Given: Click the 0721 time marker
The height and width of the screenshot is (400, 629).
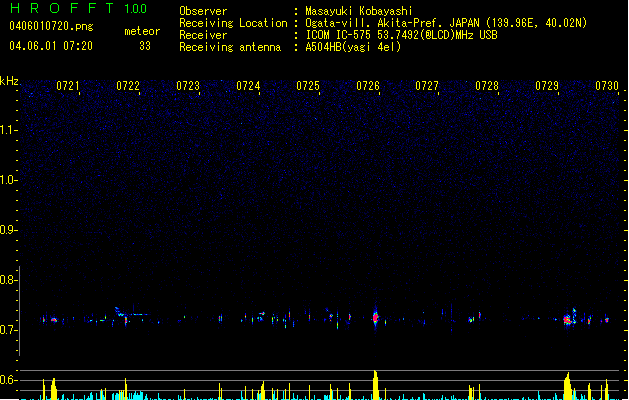Looking at the screenshot, I should pos(67,86).
